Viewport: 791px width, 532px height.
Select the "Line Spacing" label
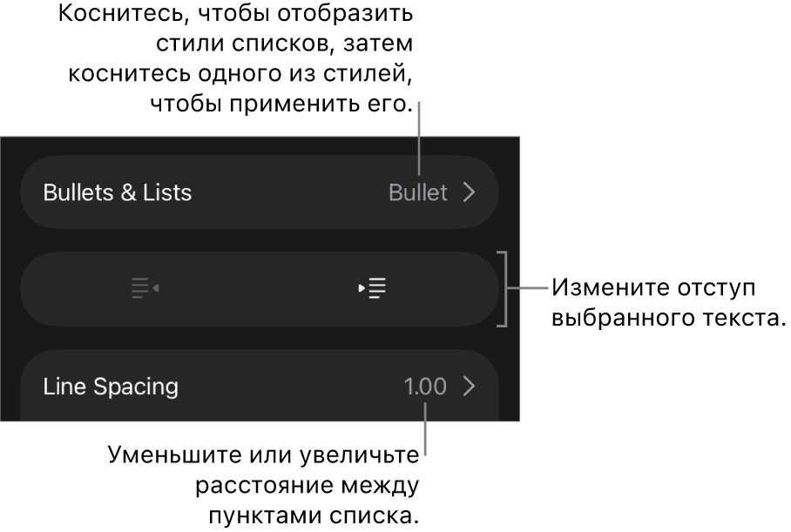pos(111,387)
